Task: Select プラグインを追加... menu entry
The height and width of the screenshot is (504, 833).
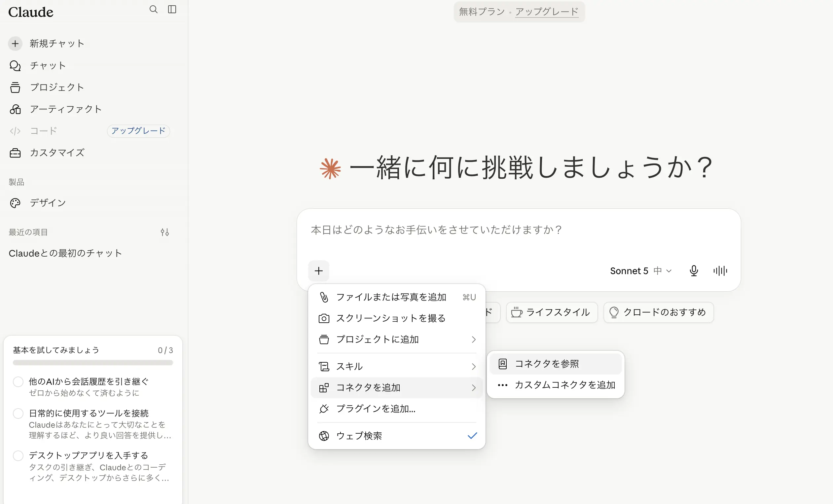Action: [x=397, y=409]
